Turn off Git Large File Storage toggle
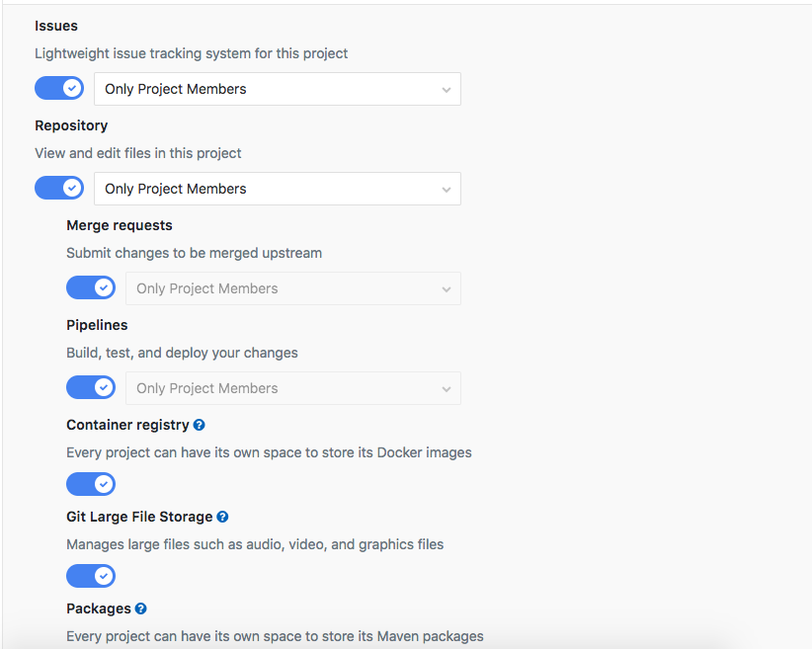Image resolution: width=812 pixels, height=649 pixels. tap(91, 576)
